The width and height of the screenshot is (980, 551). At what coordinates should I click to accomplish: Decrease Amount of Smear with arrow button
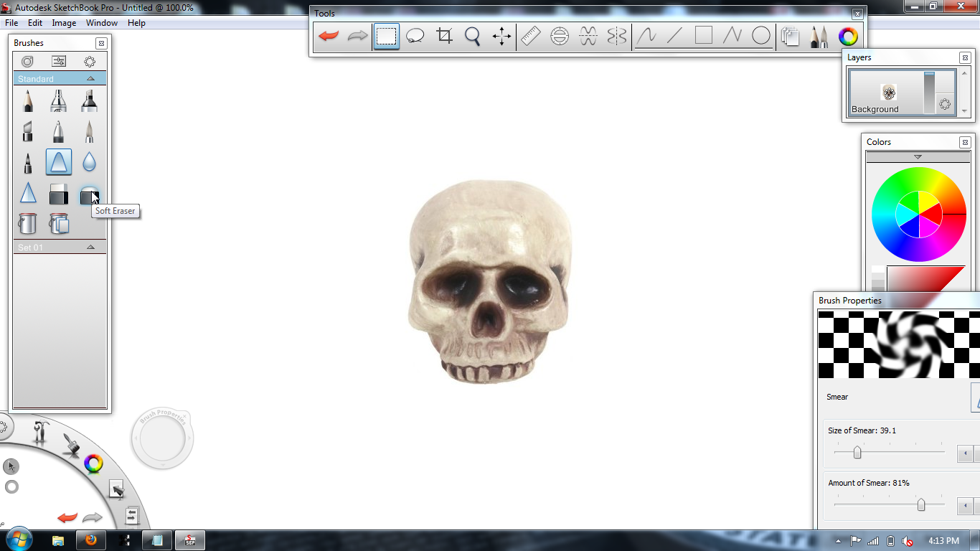(966, 506)
